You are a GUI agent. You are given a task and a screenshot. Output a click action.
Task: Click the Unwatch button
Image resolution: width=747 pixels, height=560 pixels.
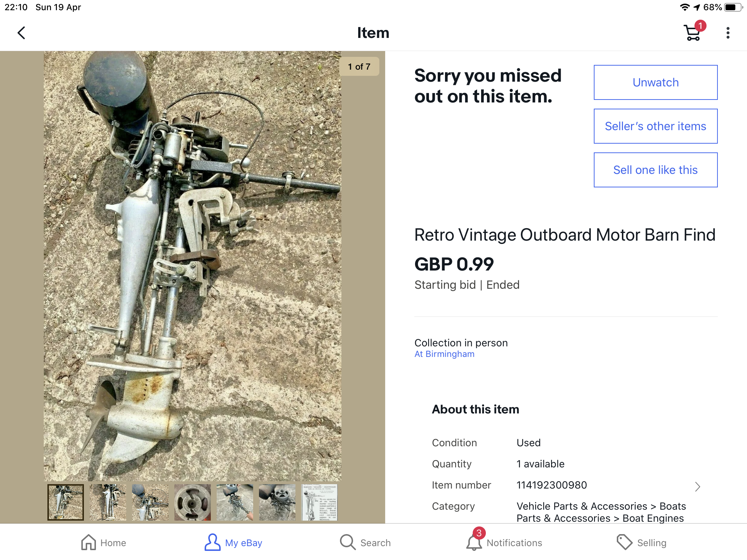655,82
